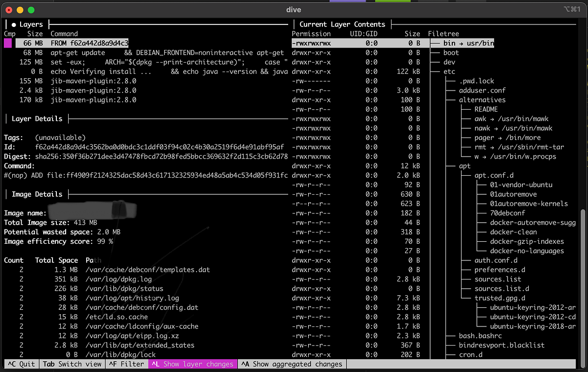The width and height of the screenshot is (588, 372).
Task: Select adduser.conf in the filetree
Action: point(482,90)
